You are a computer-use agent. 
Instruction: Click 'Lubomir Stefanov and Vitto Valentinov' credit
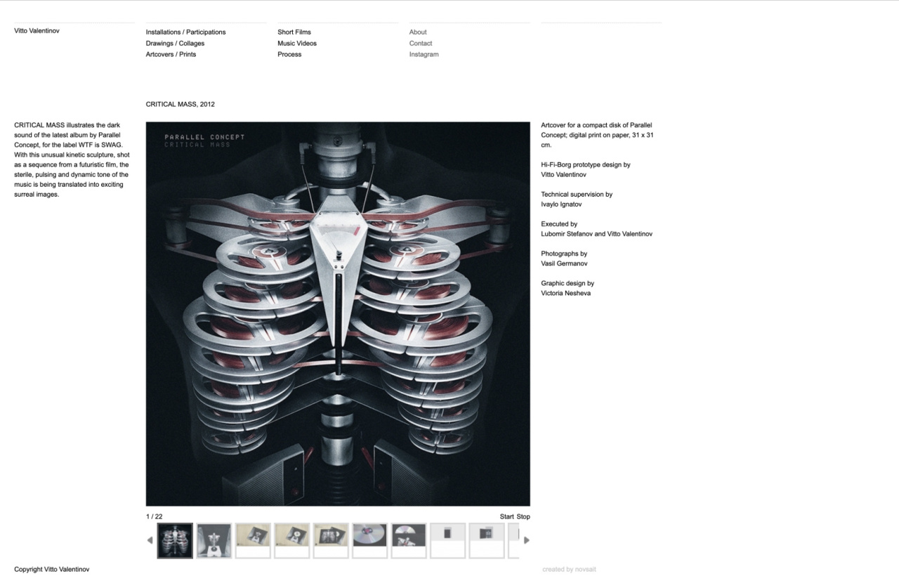pos(596,234)
